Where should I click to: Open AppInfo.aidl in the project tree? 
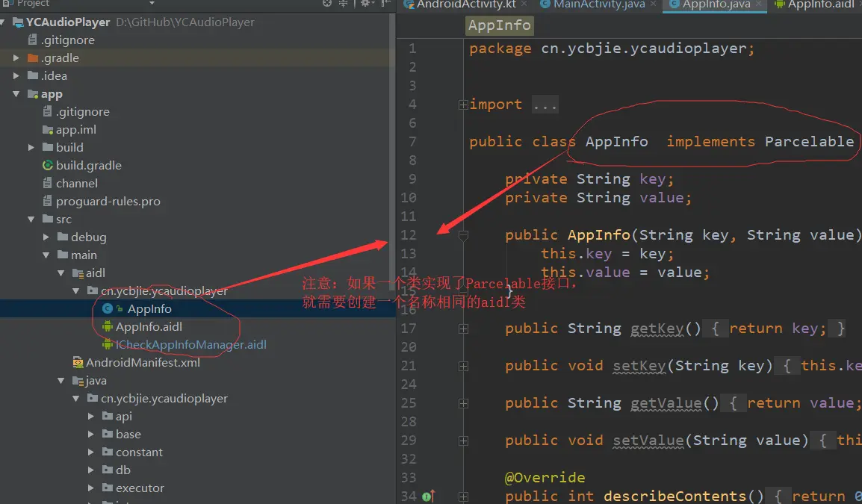(x=149, y=326)
